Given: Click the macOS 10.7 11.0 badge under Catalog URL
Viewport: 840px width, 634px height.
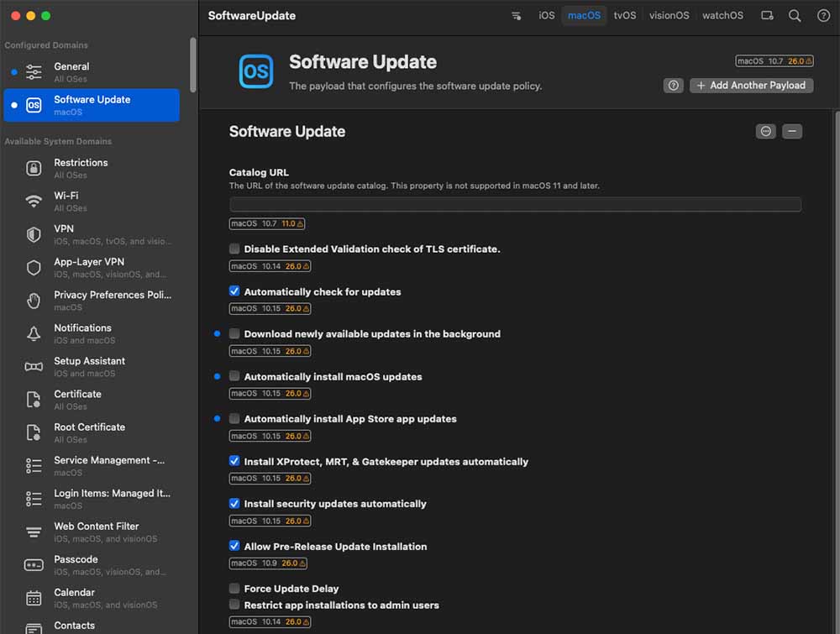Looking at the screenshot, I should (x=267, y=224).
